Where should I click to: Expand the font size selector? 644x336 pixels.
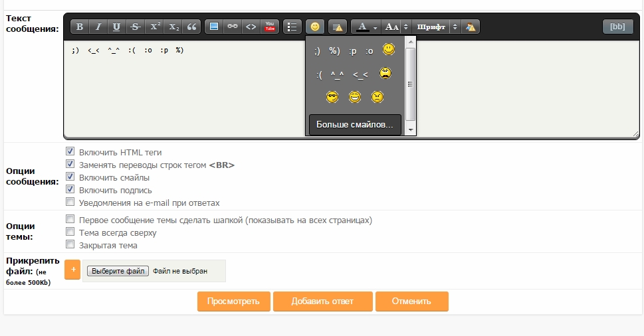click(406, 27)
